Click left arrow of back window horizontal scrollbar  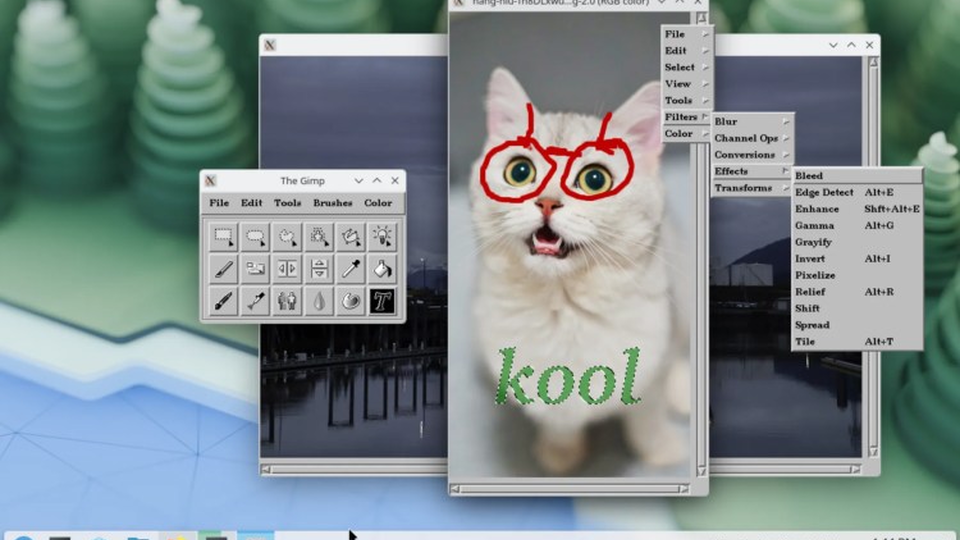[x=266, y=470]
